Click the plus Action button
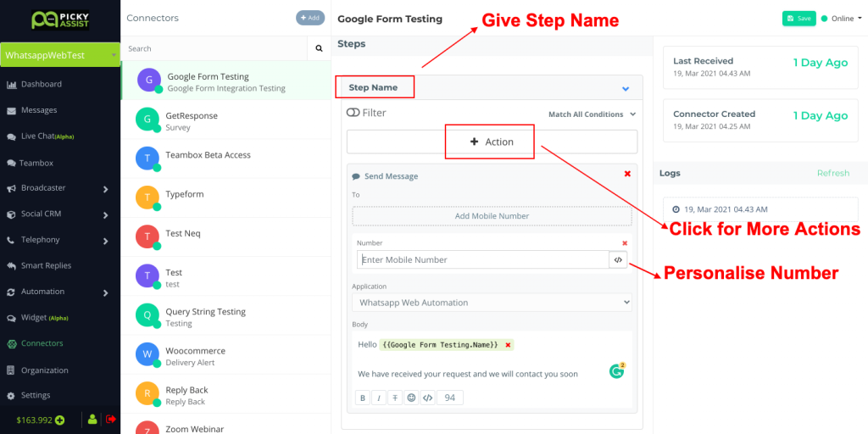The height and width of the screenshot is (434, 868). tap(492, 142)
